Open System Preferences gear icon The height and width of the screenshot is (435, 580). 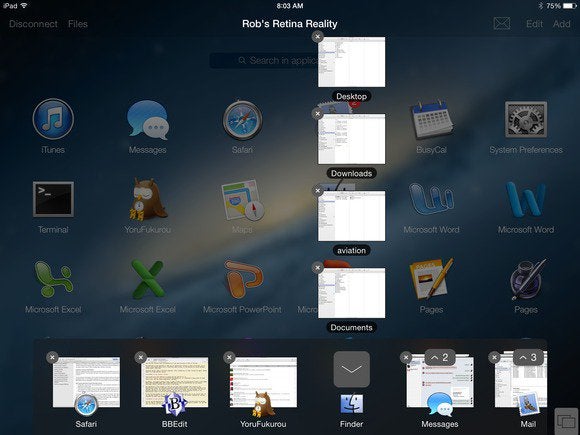tap(526, 119)
